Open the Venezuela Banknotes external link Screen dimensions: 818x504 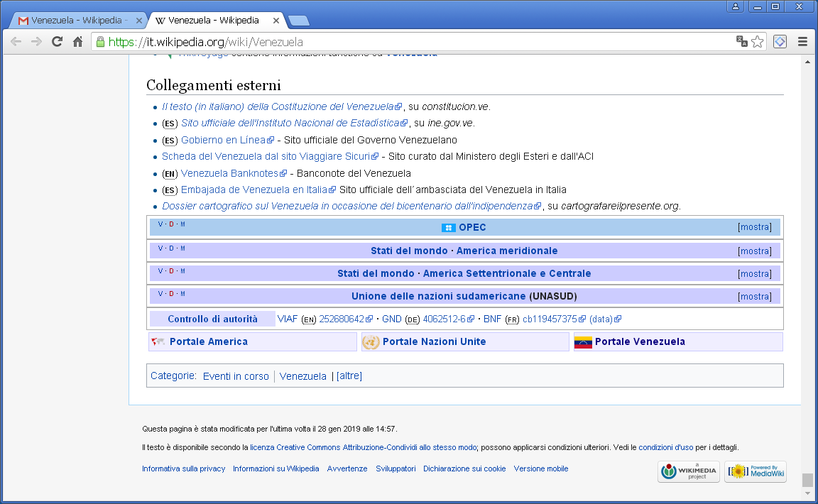click(229, 173)
